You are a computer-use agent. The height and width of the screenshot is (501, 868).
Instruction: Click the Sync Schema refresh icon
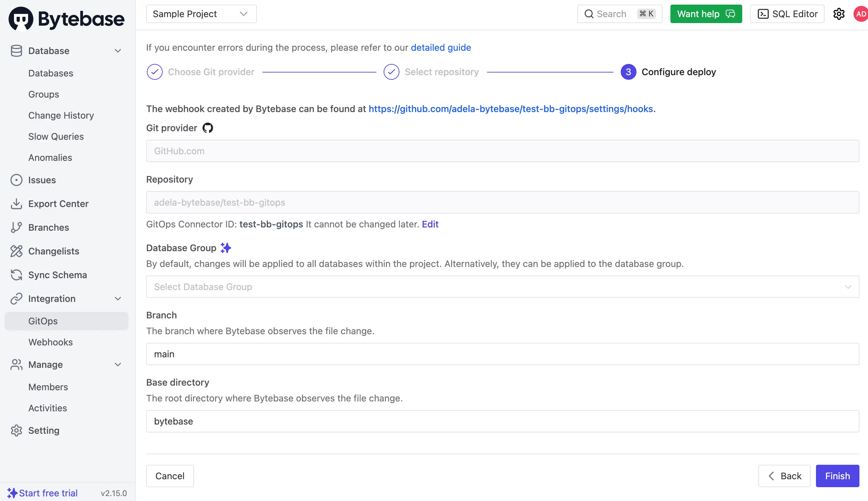16,275
